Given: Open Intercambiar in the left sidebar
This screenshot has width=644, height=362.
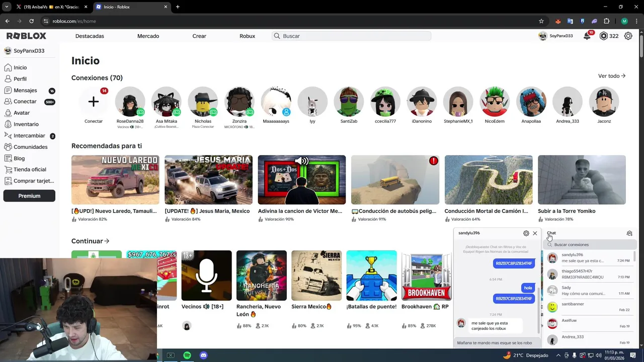Looking at the screenshot, I should click(x=30, y=136).
